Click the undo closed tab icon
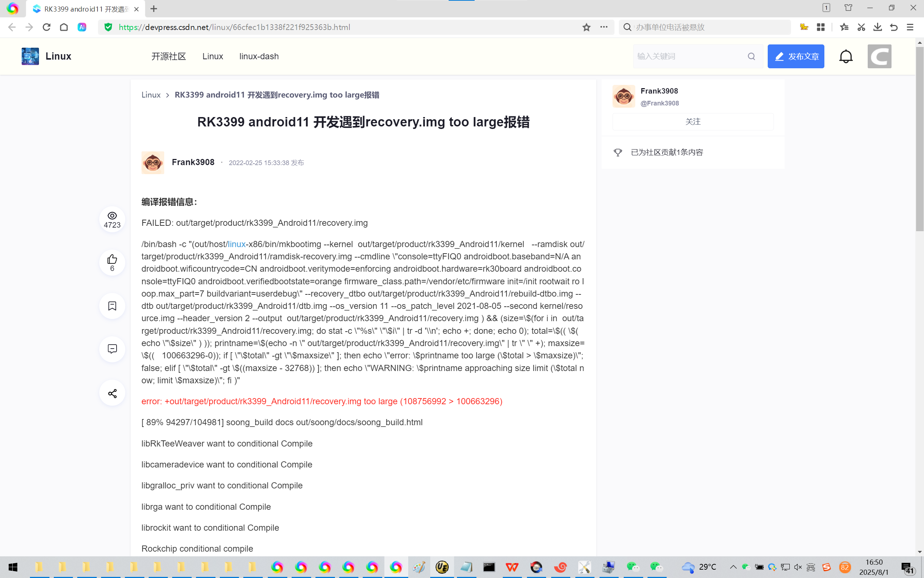Viewport: 924px width, 578px height. pos(894,27)
